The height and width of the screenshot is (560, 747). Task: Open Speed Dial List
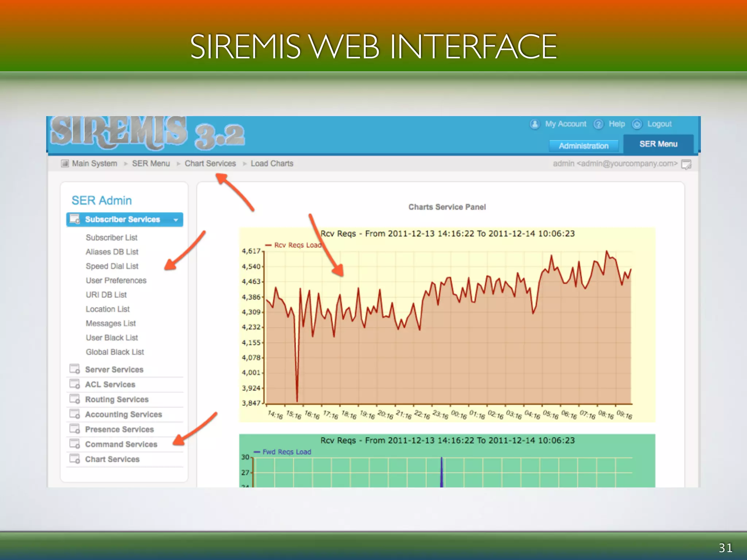coord(112,266)
